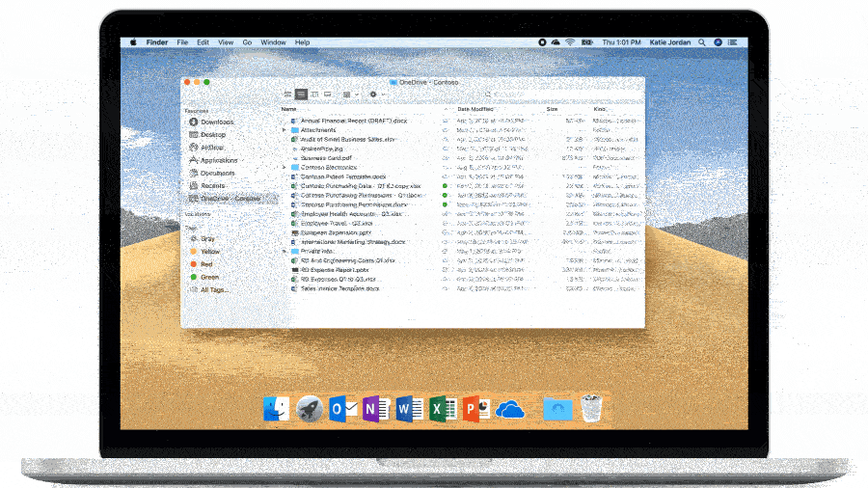Sort by the Kind column header
The width and height of the screenshot is (868, 488).
pyautogui.click(x=600, y=110)
